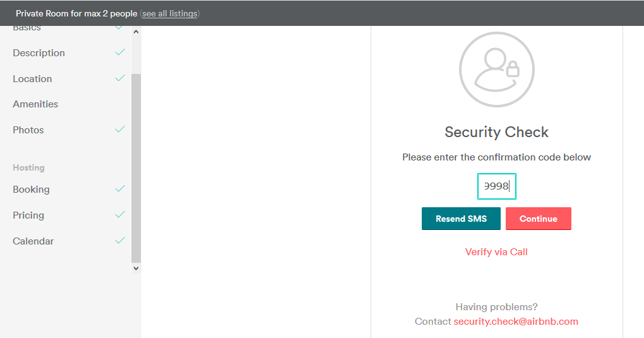Choose Verify via Call link
Image resolution: width=644 pixels, height=338 pixels.
pos(496,252)
